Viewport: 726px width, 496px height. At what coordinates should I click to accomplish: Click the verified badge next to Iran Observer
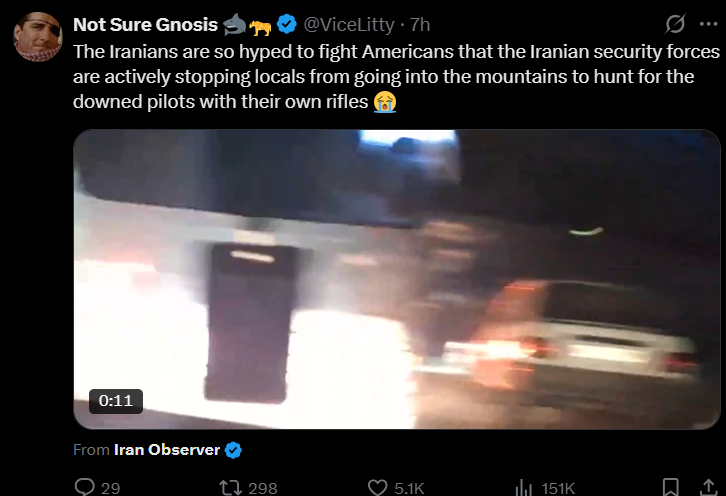click(x=233, y=450)
